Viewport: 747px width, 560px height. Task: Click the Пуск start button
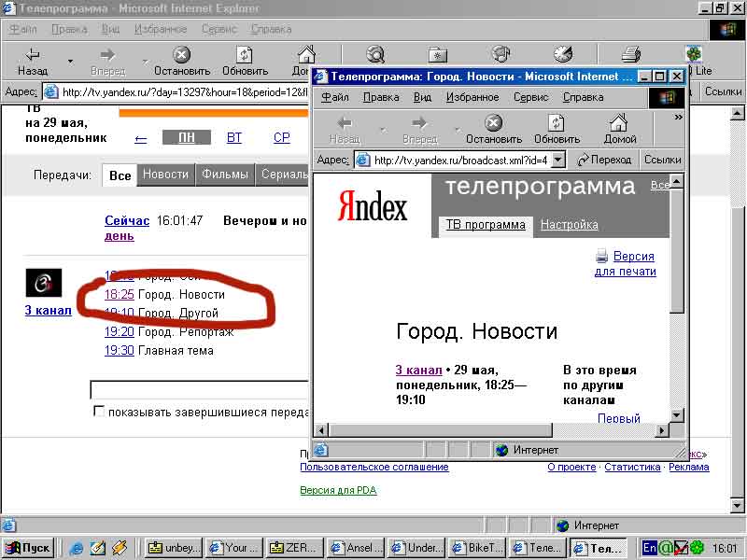29,548
